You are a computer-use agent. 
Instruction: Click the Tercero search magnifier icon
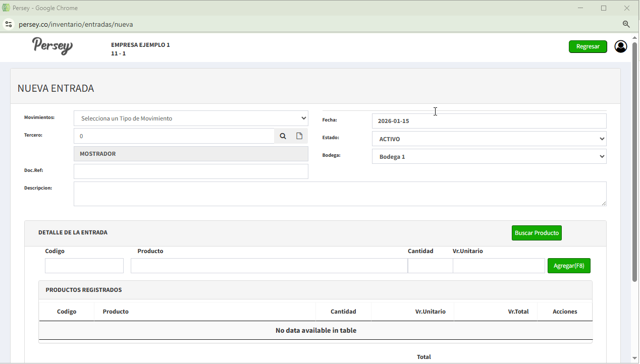tap(283, 136)
